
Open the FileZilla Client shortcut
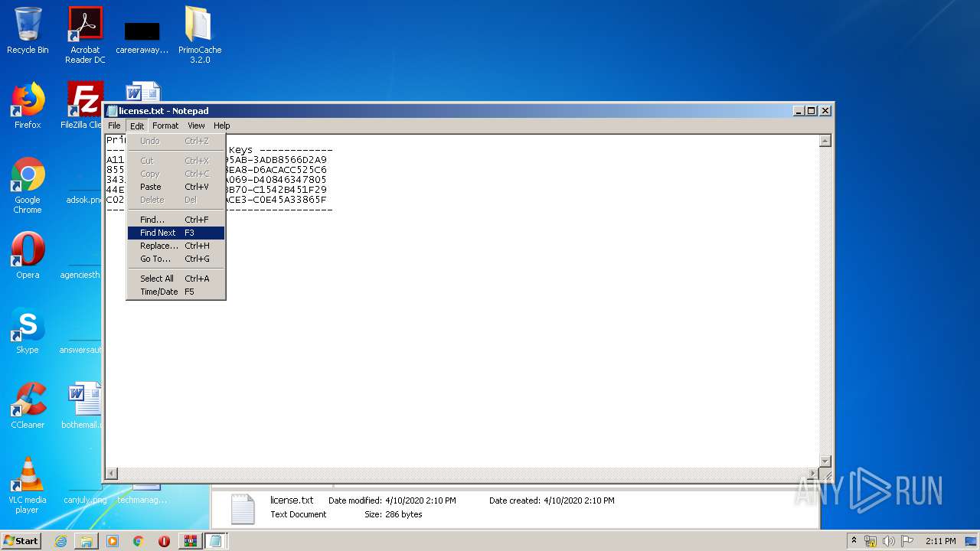(83, 106)
